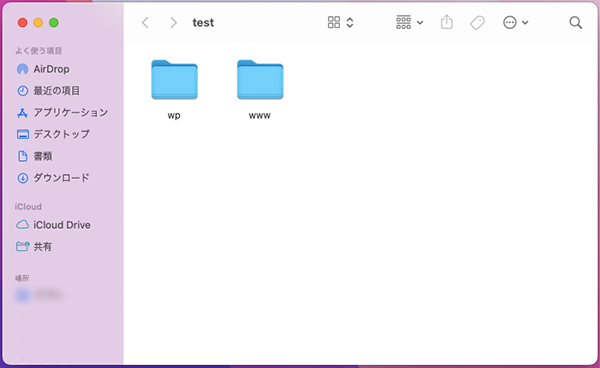Open the ellipsis action menu
The image size is (600, 368).
tap(510, 23)
